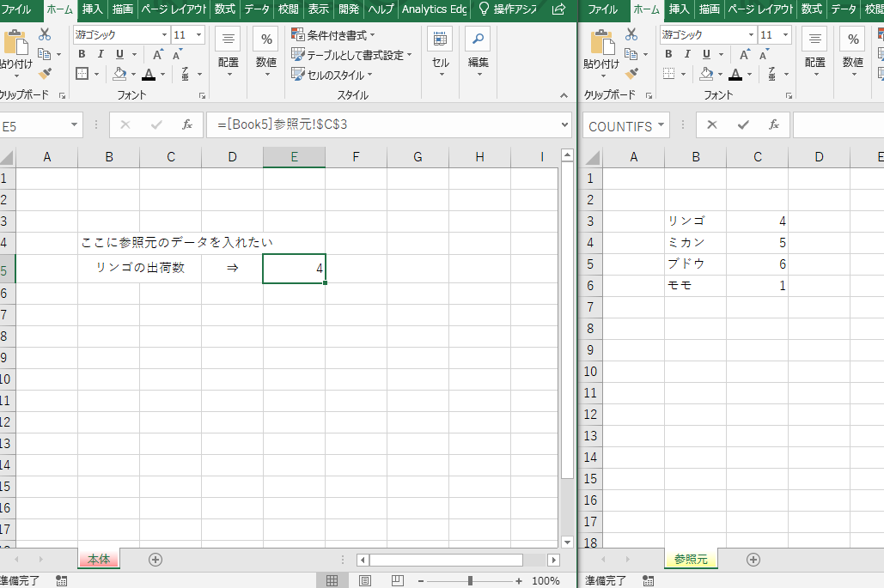This screenshot has height=588, width=884.
Task: Switch to 挿入 tab in left window
Action: coord(93,9)
